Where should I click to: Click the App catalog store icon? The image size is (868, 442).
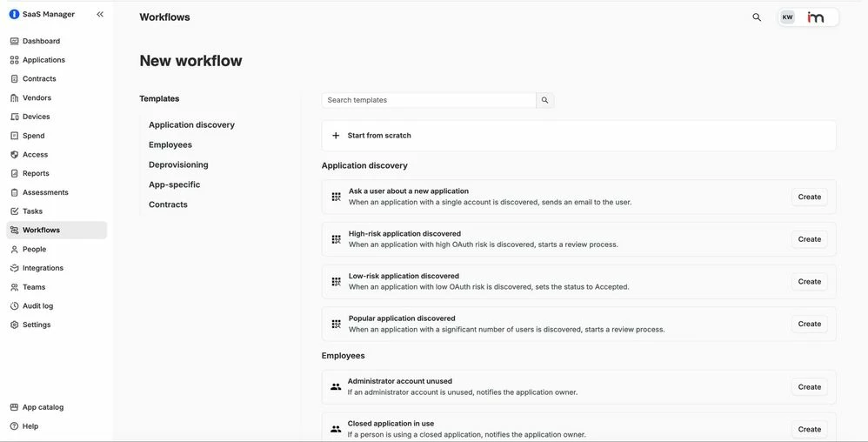click(x=15, y=407)
